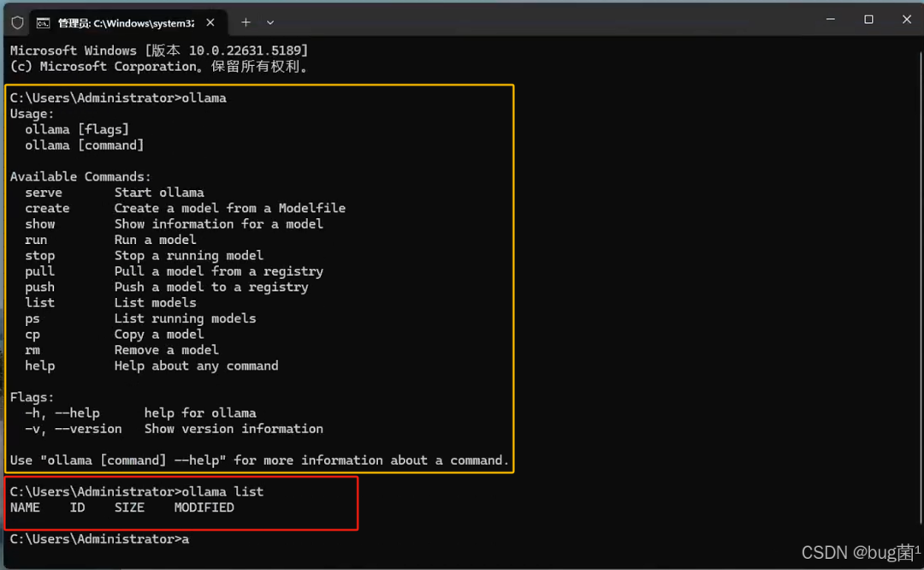
Task: Click 'Push a model to a registry' text
Action: click(211, 287)
